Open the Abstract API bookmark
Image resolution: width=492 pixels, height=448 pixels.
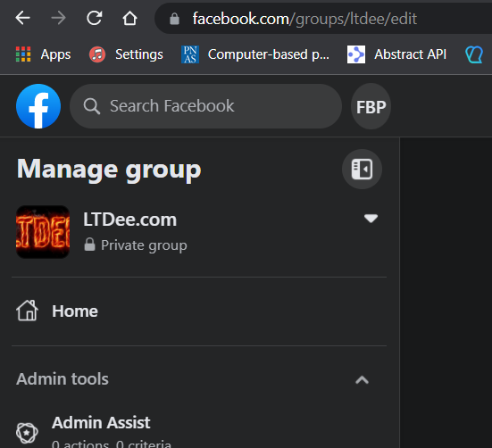396,54
